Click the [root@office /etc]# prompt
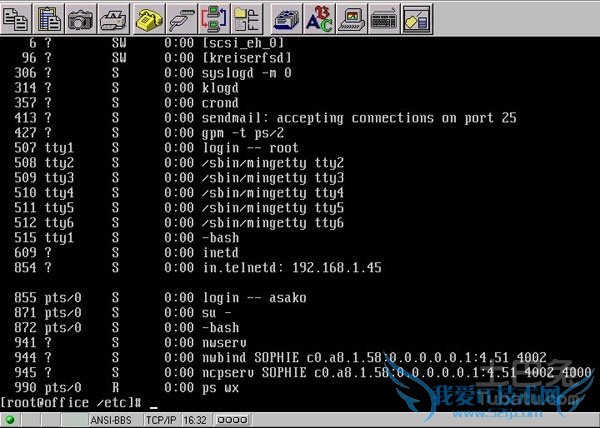 pos(71,402)
